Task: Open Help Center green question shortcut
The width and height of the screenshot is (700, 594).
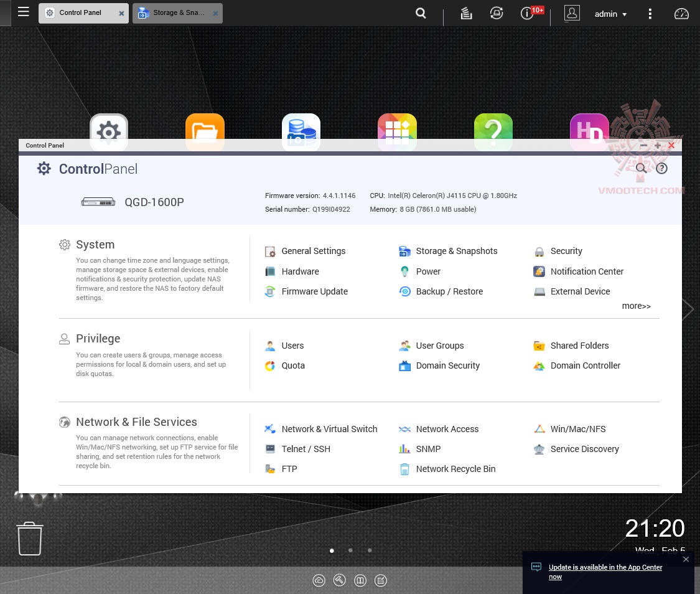Action: point(493,132)
